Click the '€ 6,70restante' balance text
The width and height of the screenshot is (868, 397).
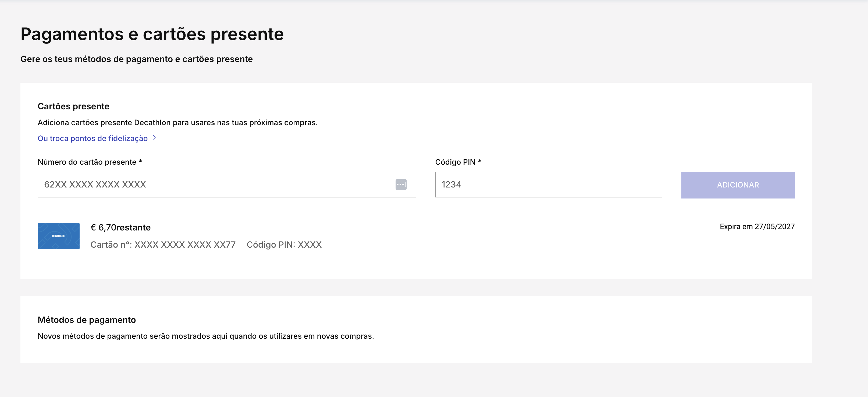(x=120, y=228)
